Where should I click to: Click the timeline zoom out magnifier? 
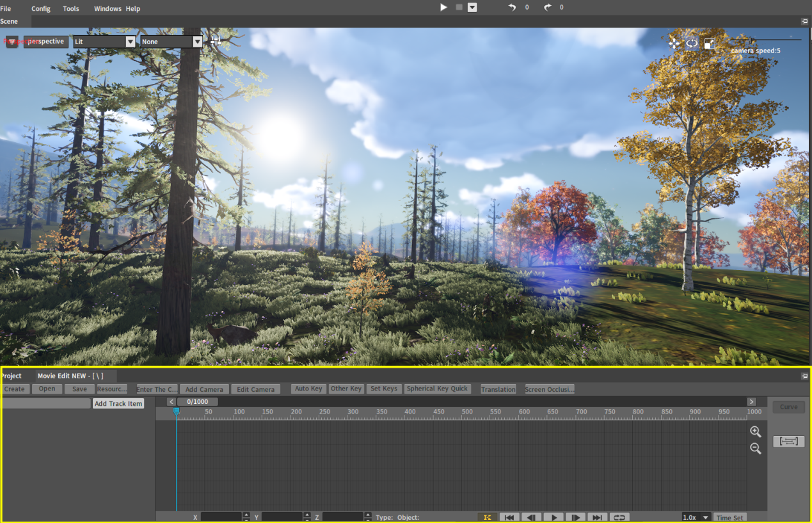click(x=756, y=449)
